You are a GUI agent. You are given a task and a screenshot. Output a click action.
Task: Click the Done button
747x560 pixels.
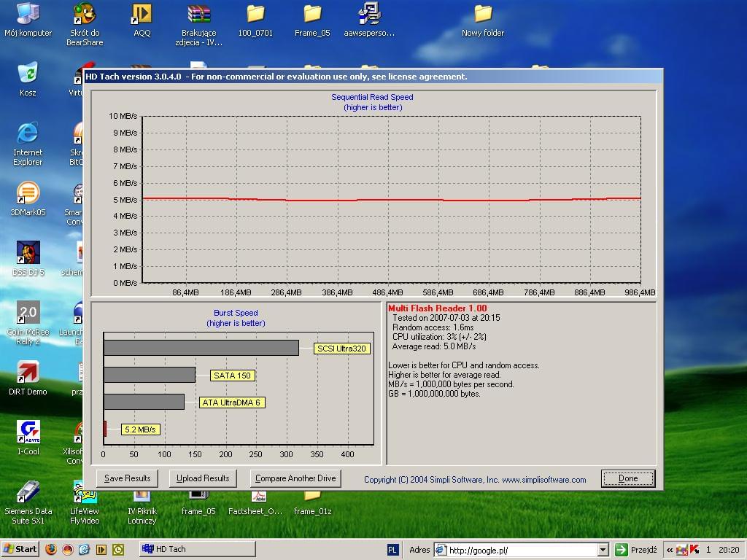tap(628, 478)
